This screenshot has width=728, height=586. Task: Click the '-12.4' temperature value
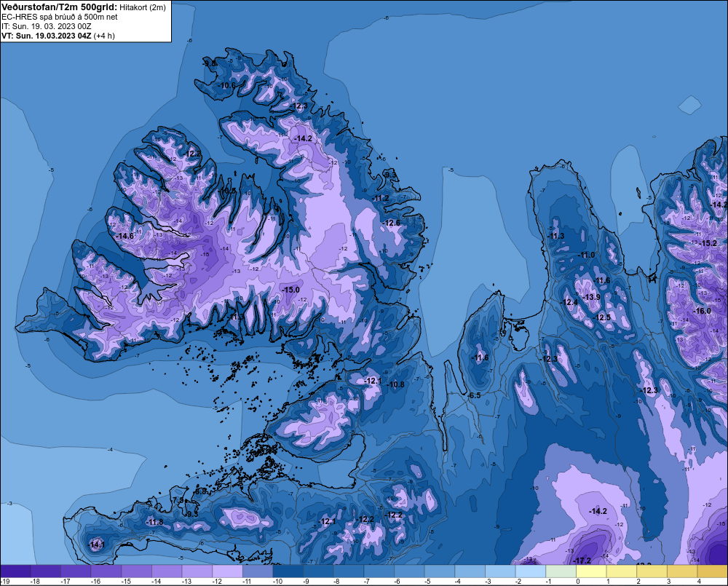(570, 302)
